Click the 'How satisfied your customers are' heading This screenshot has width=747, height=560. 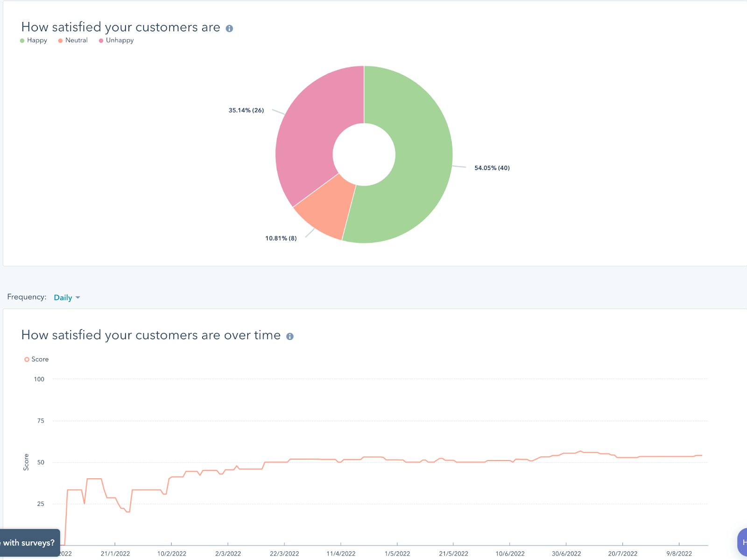120,28
